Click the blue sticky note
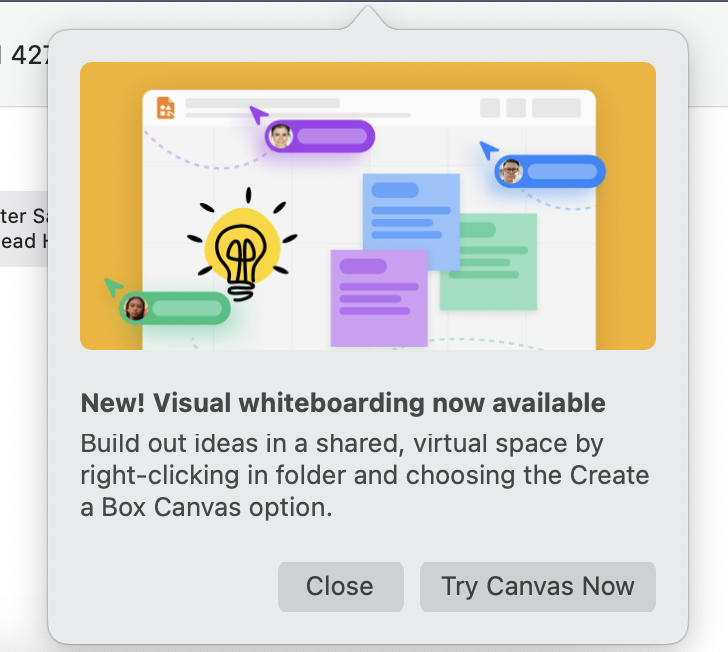 tap(411, 222)
